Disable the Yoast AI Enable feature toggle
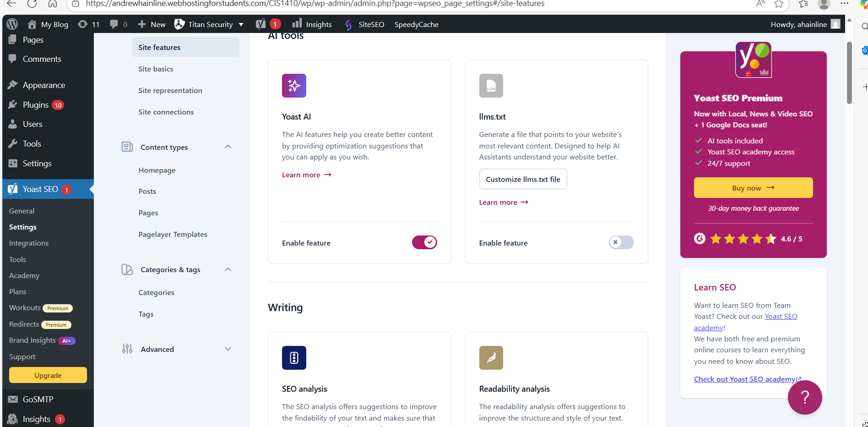The width and height of the screenshot is (868, 427). [424, 242]
